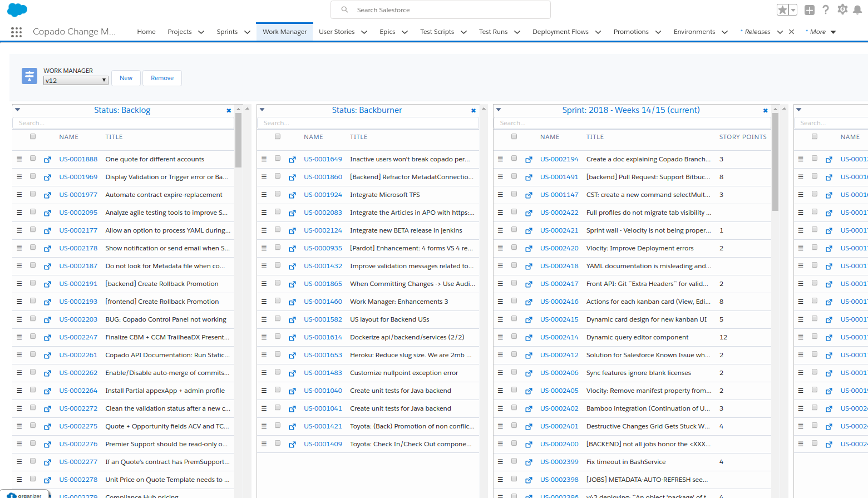868x498 pixels.
Task: Close the Releases tab
Action: tap(791, 32)
